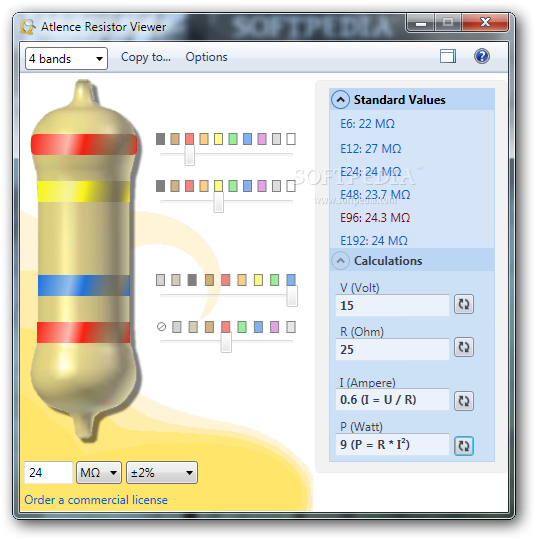This screenshot has height=540, width=536.
Task: Pick white swatch in second band row
Action: pyautogui.click(x=291, y=186)
